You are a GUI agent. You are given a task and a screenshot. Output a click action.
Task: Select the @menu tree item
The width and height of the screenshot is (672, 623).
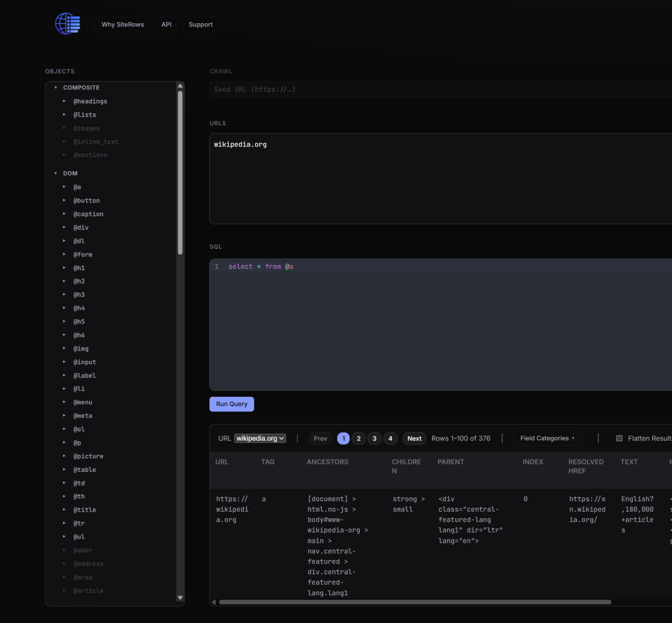[82, 403]
